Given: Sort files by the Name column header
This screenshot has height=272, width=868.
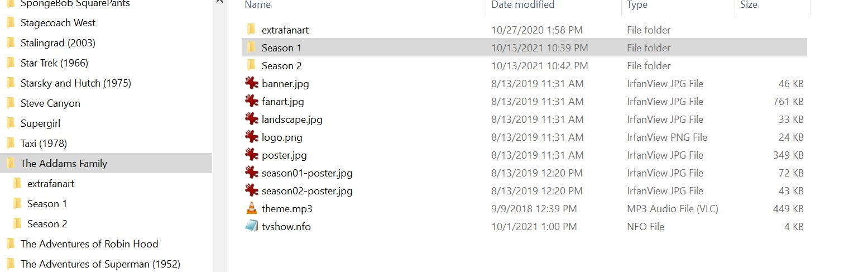Looking at the screenshot, I should click(x=258, y=5).
